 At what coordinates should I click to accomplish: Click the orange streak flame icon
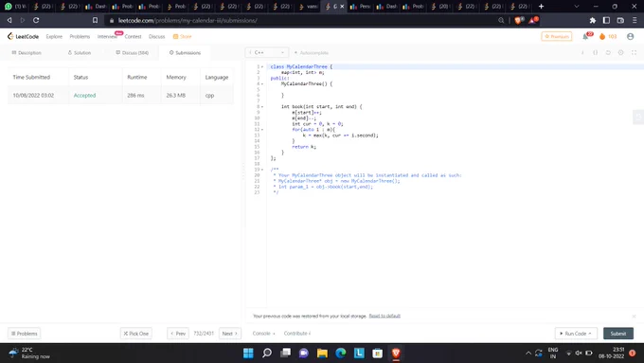coord(602,37)
